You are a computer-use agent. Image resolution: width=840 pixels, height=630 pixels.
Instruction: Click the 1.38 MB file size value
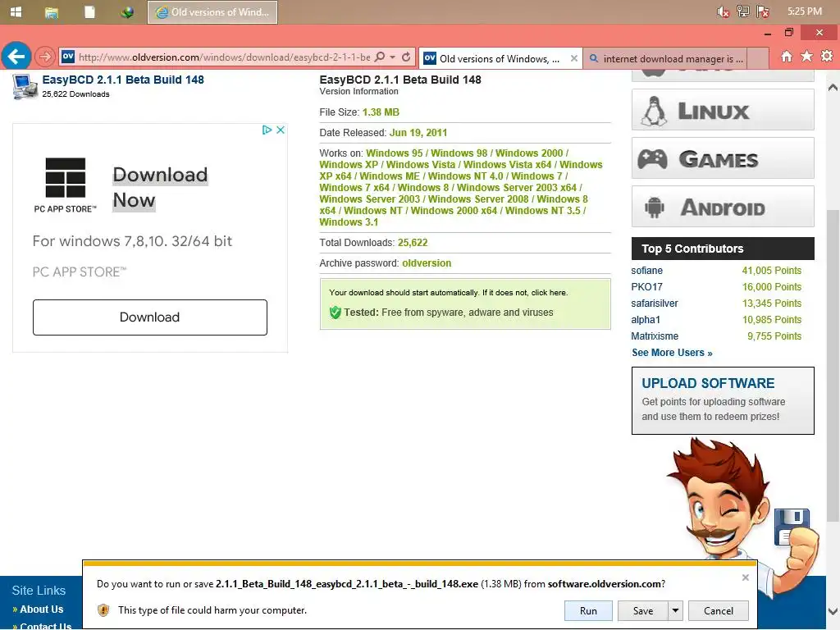coord(381,112)
